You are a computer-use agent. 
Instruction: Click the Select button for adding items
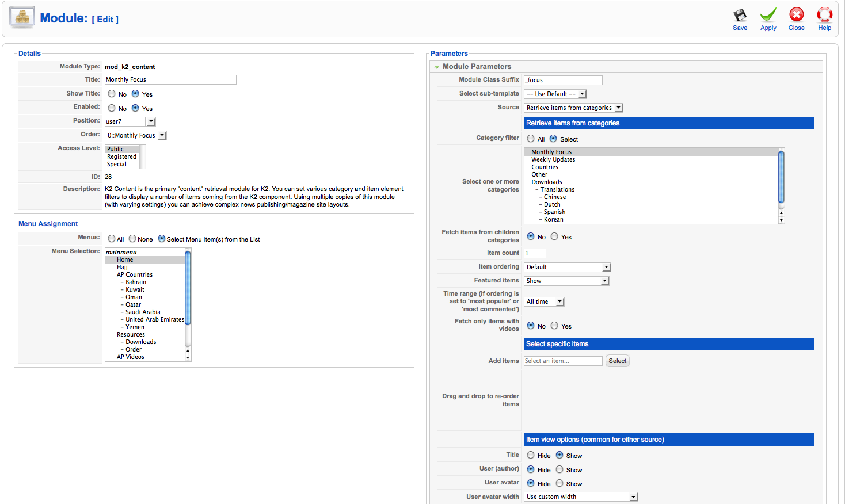(x=616, y=361)
